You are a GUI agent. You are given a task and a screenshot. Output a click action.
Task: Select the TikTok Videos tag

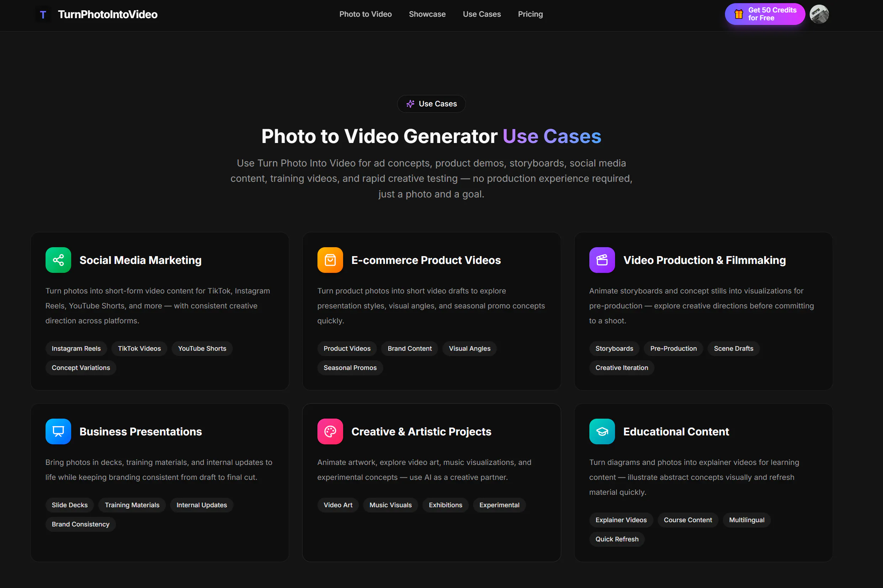pos(139,348)
